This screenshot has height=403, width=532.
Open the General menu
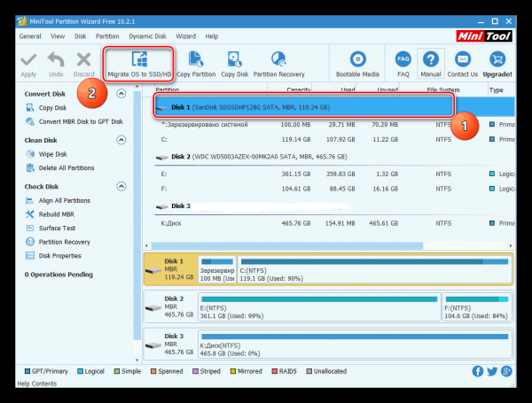pos(30,36)
